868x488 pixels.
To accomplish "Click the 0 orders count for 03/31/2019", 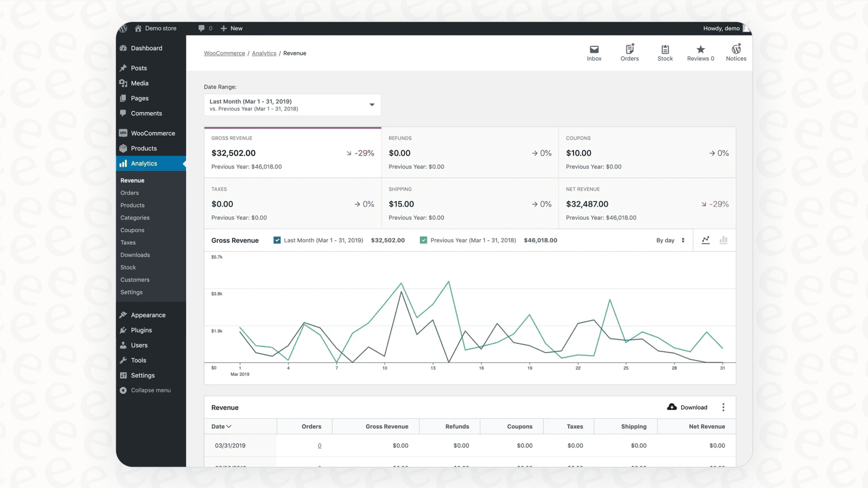I will 319,445.
